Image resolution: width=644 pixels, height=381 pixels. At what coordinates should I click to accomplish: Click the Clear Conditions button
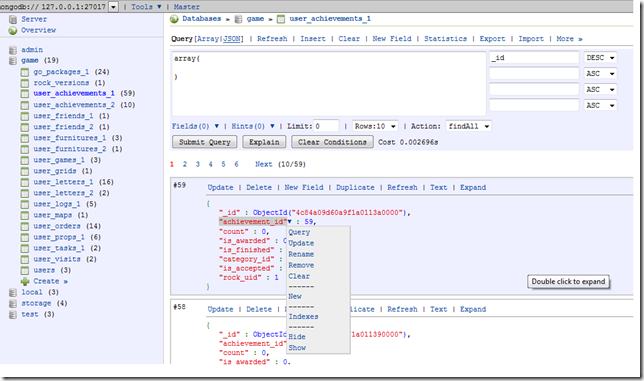tap(332, 142)
